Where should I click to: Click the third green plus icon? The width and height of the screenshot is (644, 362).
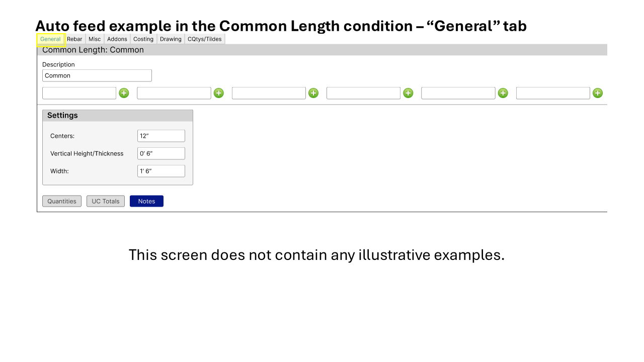pos(313,93)
